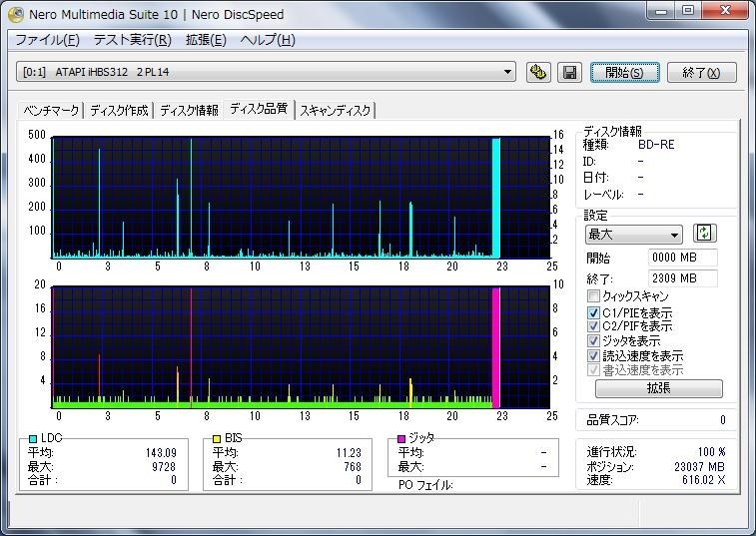Viewport: 756px width, 536px height.
Task: Click the 品質スコア label
Action: (x=612, y=420)
